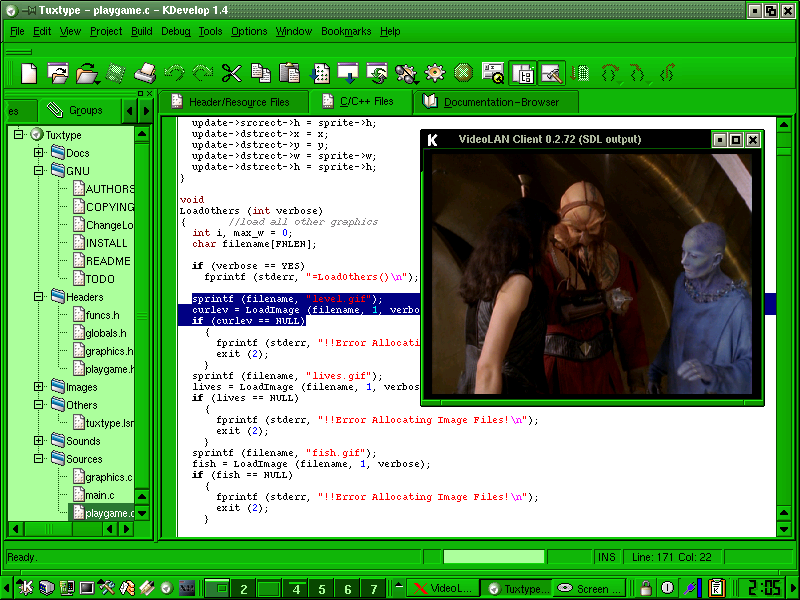800x600 pixels.
Task: Click the VideoL... taskbar entry
Action: click(443, 589)
